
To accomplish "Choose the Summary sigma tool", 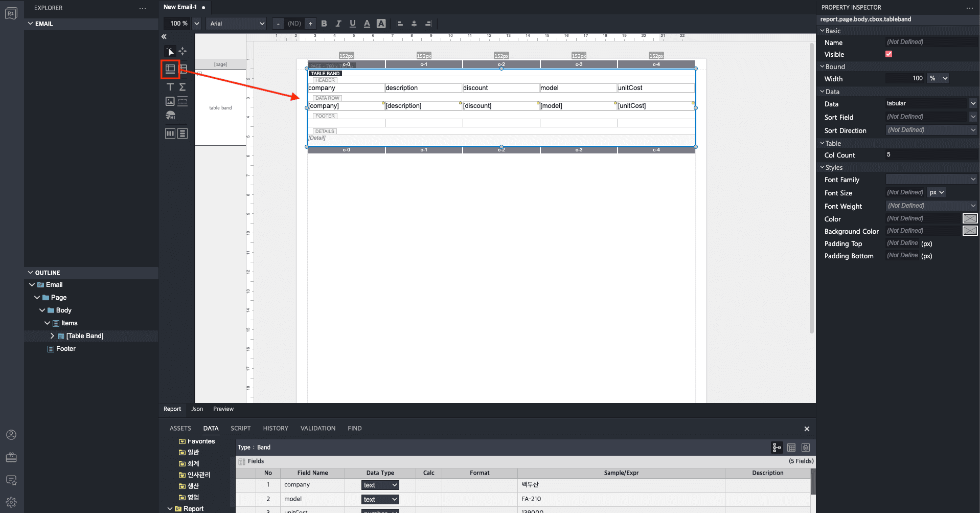I will point(183,87).
